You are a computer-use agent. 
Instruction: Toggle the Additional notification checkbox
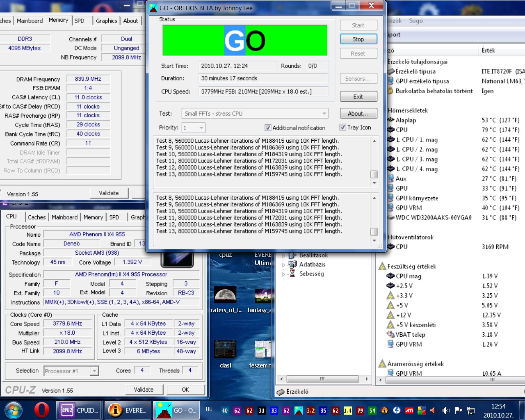pos(268,128)
